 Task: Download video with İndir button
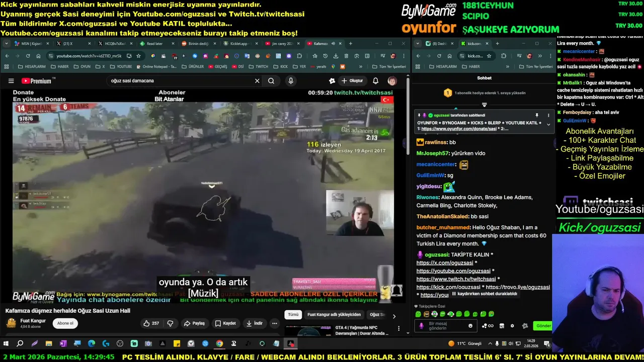pos(254,323)
